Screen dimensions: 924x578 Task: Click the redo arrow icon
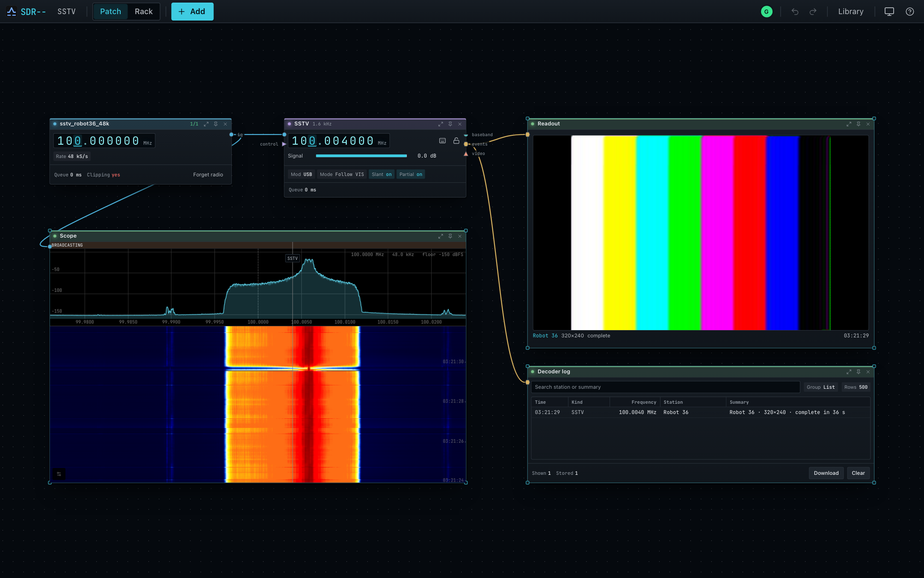pyautogui.click(x=813, y=12)
